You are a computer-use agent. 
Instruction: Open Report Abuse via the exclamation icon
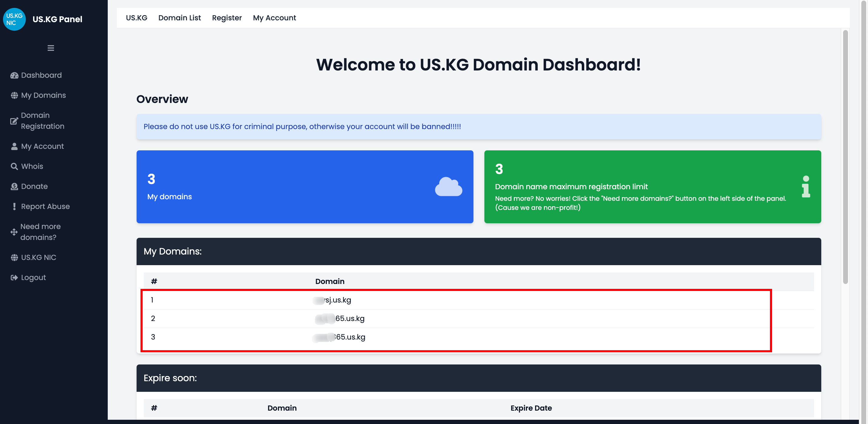pos(14,207)
